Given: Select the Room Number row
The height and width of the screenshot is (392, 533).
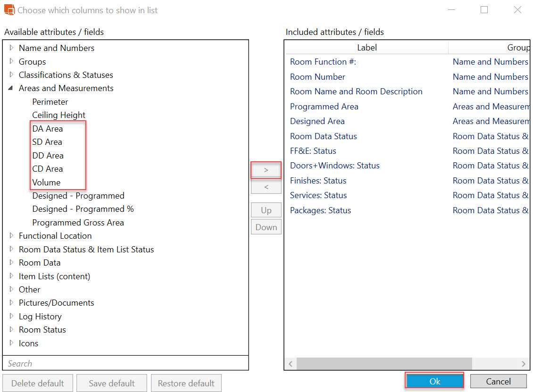Looking at the screenshot, I should tap(317, 77).
